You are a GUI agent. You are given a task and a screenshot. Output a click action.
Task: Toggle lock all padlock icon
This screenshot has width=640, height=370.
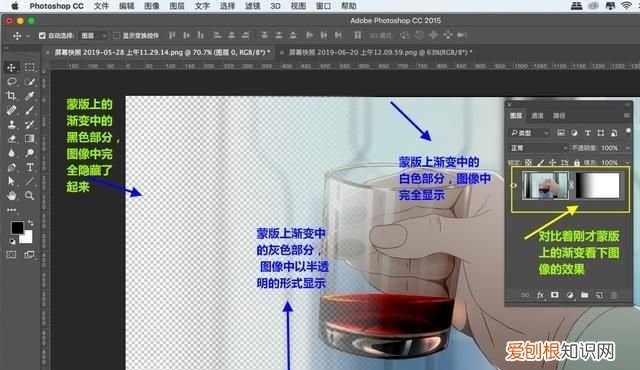point(576,162)
